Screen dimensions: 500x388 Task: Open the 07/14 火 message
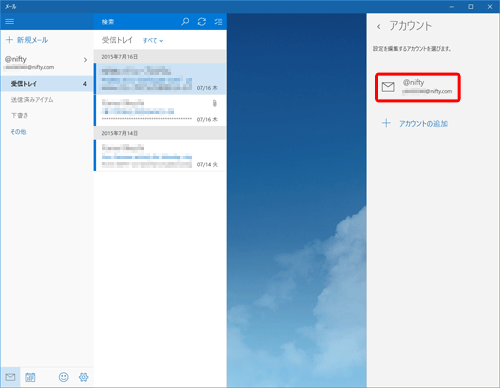pyautogui.click(x=160, y=155)
